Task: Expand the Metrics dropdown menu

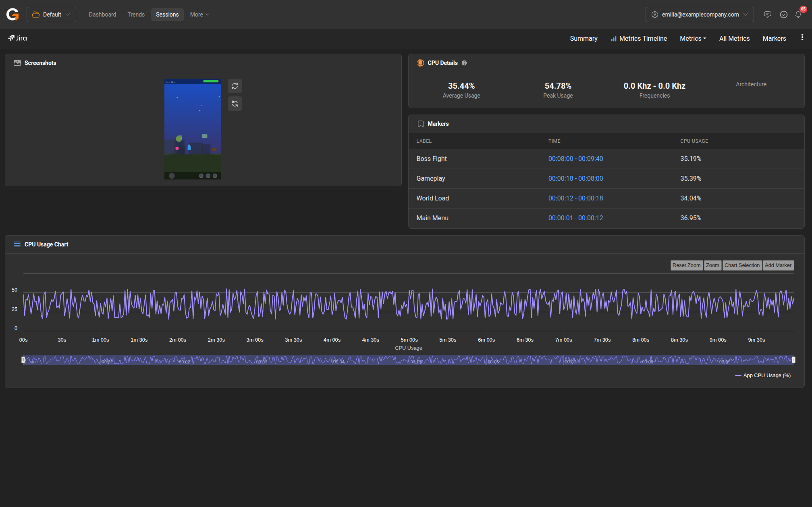Action: [693, 38]
